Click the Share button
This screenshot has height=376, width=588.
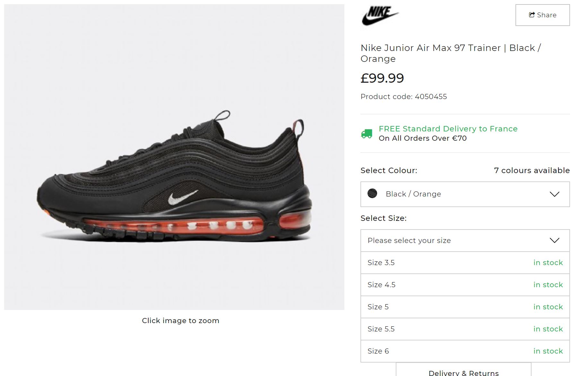(542, 15)
